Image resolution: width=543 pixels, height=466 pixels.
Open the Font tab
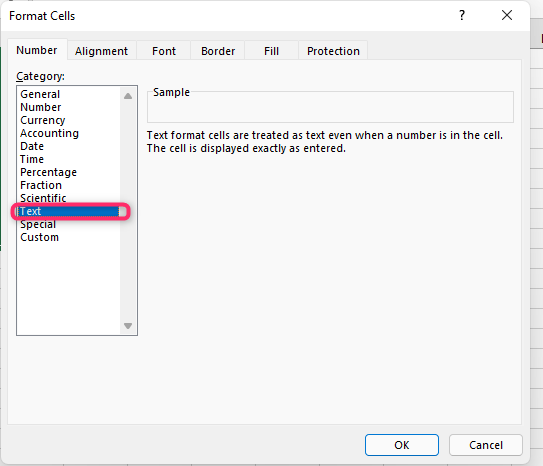click(164, 51)
